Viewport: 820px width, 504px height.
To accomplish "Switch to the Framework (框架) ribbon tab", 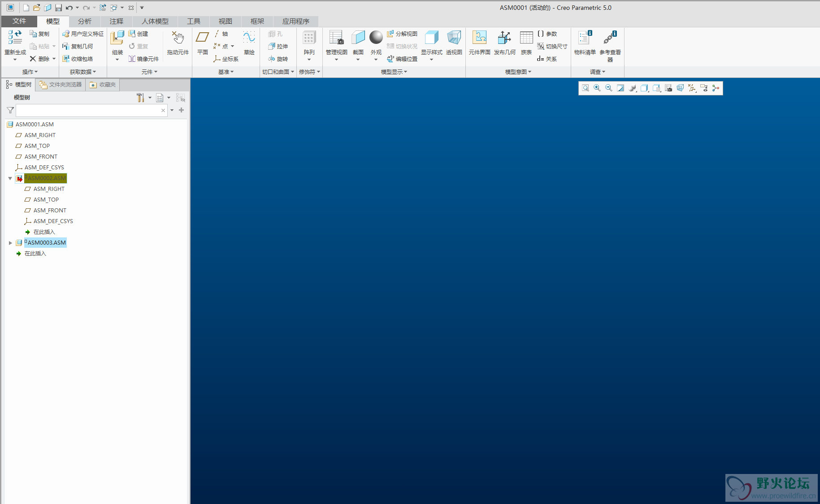I will [257, 21].
